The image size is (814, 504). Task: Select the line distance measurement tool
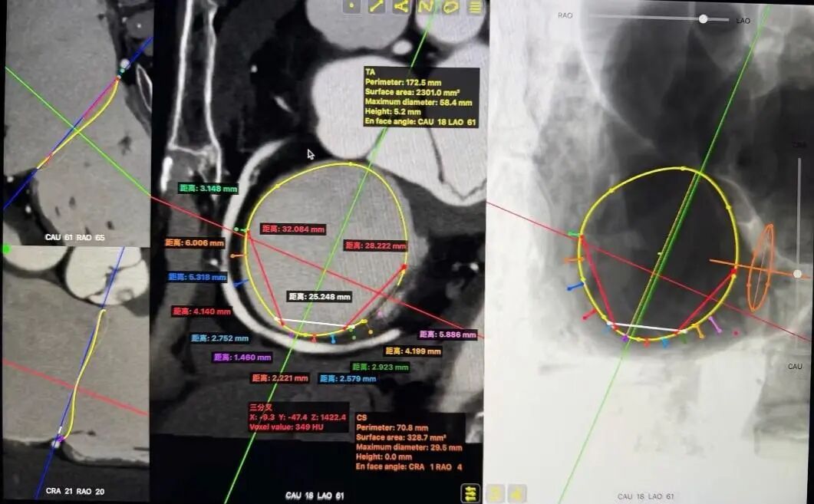point(376,7)
